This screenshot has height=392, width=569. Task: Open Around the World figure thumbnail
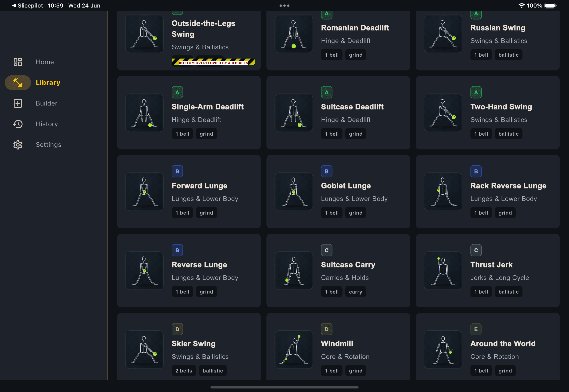[x=443, y=349]
